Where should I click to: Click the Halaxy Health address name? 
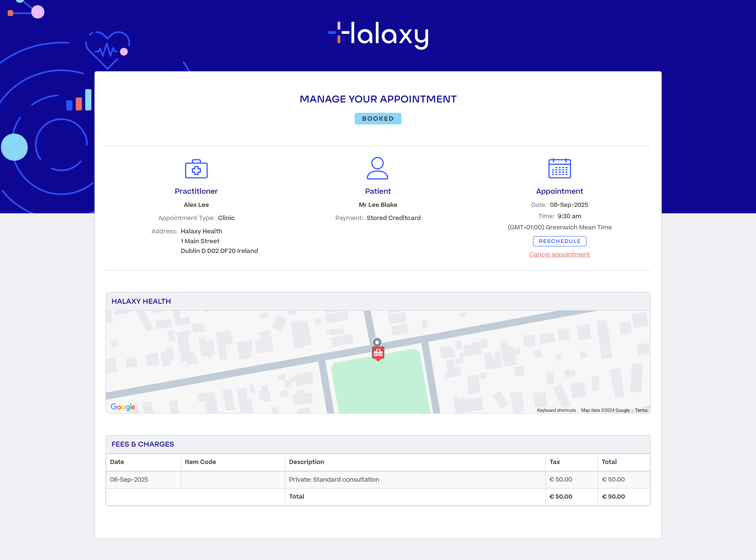201,231
